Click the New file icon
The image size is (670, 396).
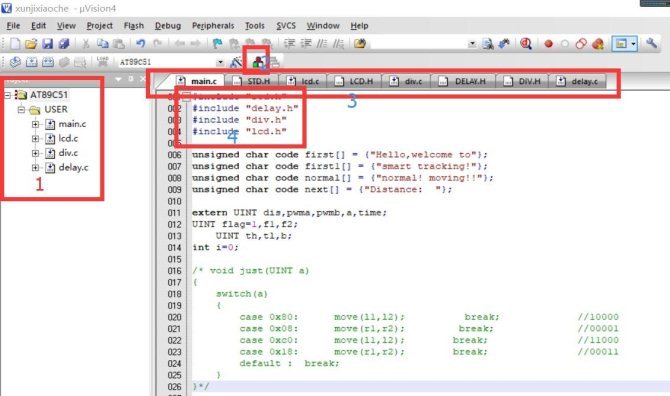(x=15, y=44)
